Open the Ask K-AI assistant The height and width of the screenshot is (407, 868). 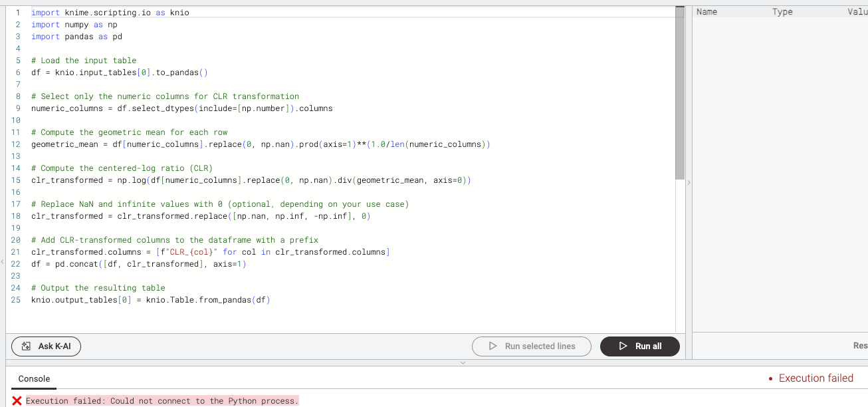point(47,346)
